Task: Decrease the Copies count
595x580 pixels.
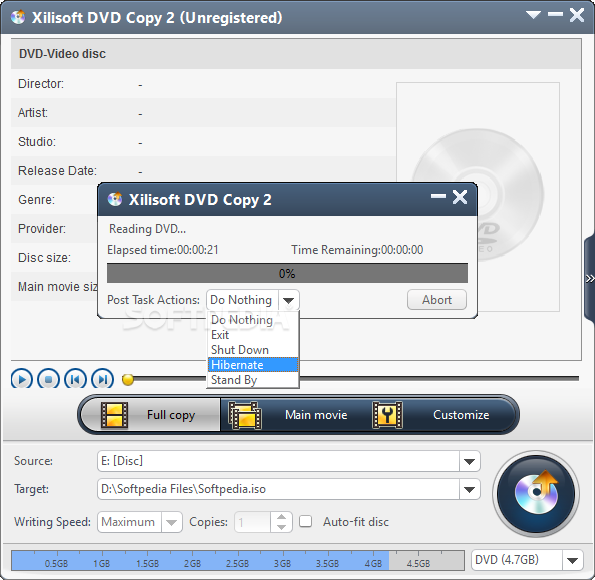Action: pyautogui.click(x=281, y=527)
